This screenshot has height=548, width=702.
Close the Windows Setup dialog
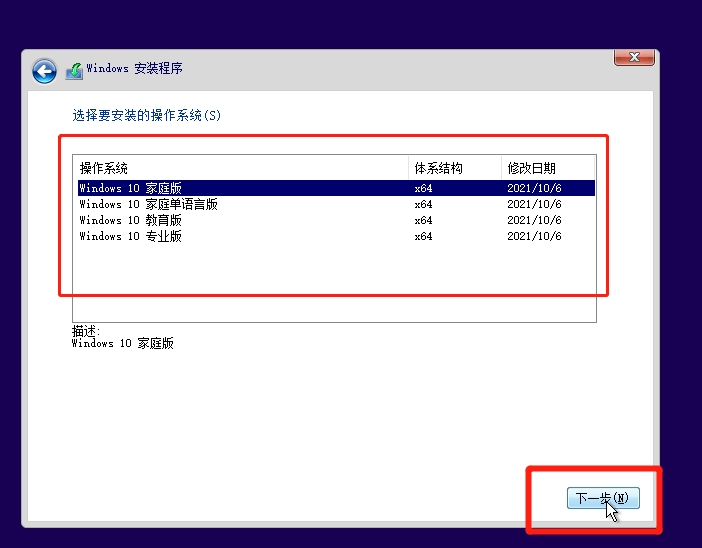tap(634, 57)
